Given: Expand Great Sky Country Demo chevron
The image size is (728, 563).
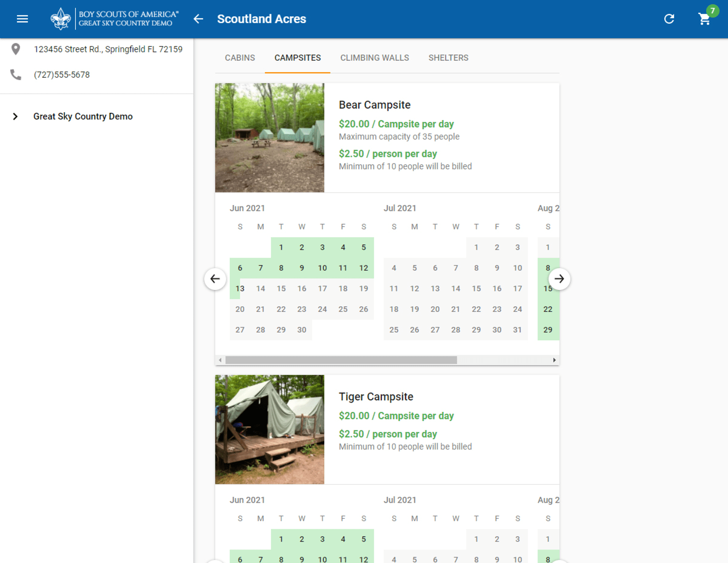Looking at the screenshot, I should click(x=16, y=117).
